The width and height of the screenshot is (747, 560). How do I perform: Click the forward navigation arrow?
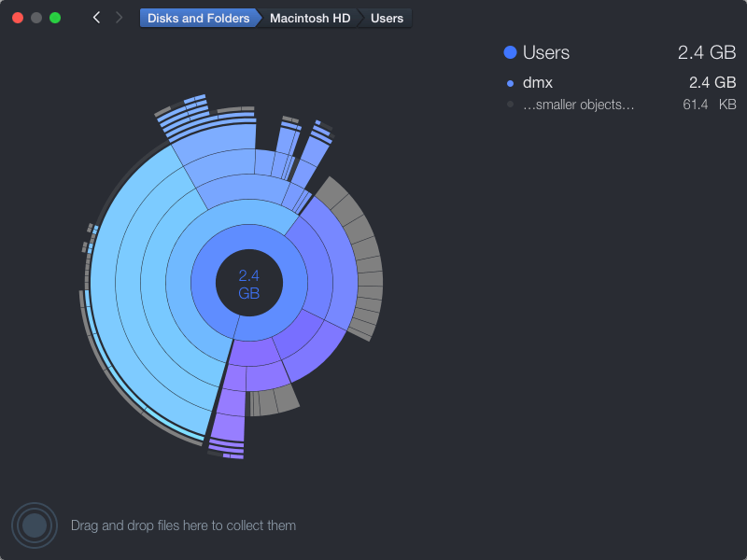pos(119,17)
